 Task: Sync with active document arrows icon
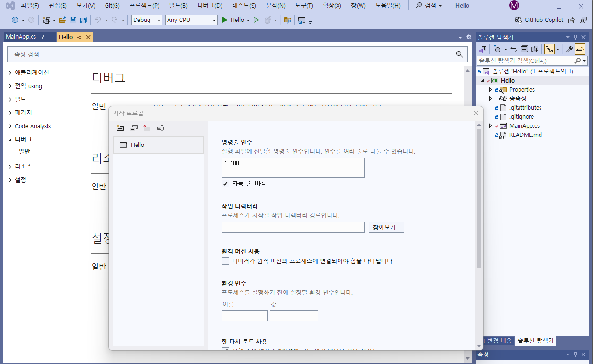tap(514, 49)
